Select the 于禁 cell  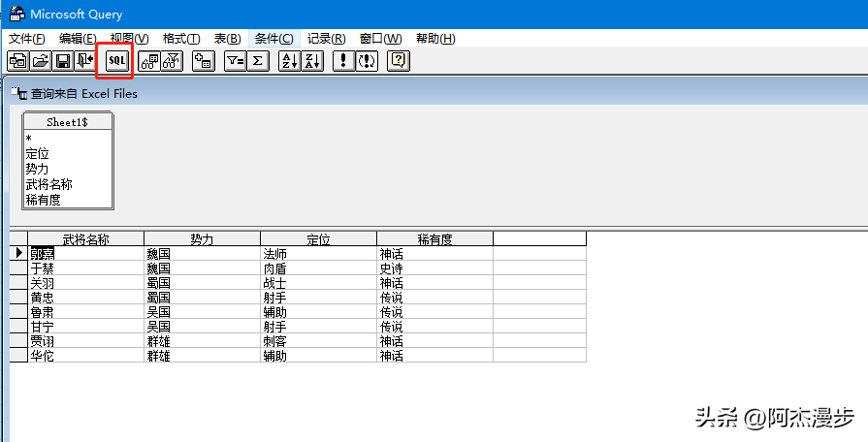click(85, 268)
